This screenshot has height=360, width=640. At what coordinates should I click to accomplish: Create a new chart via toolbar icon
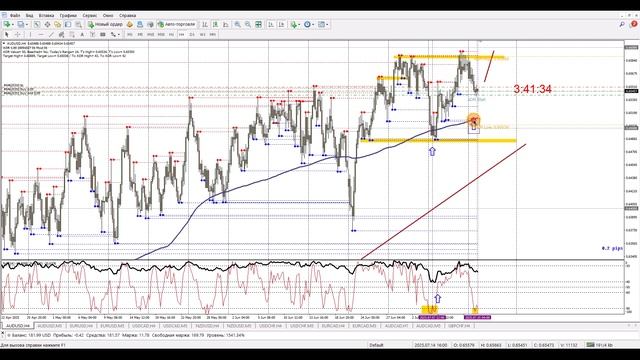point(7,24)
